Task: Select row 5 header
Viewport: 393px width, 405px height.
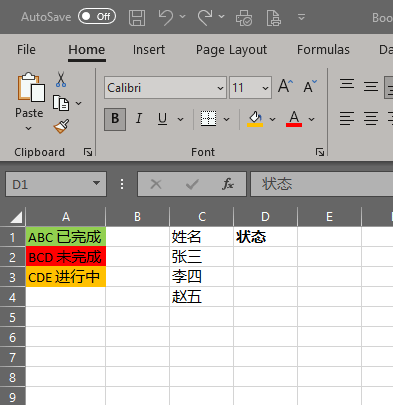Action: click(x=13, y=317)
